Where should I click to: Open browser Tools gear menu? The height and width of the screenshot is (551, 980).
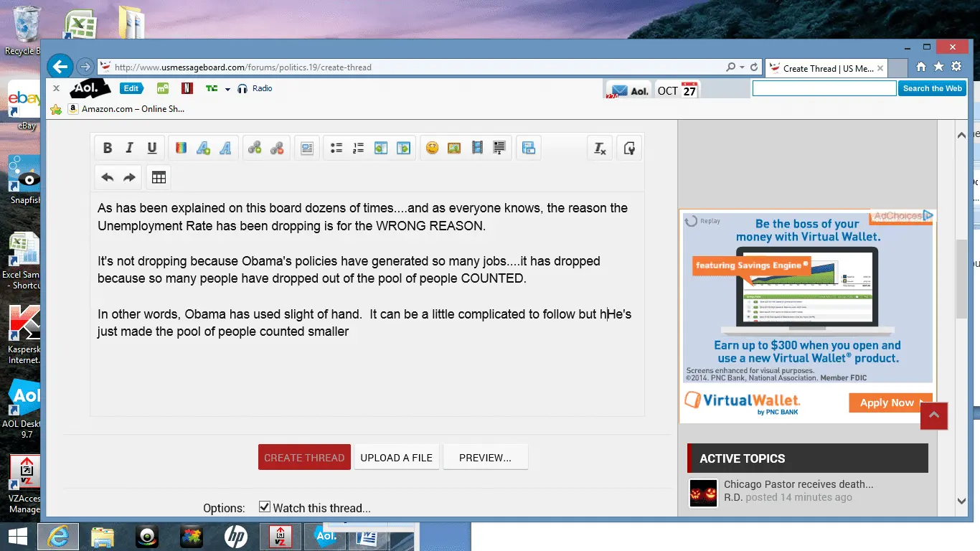pos(956,67)
